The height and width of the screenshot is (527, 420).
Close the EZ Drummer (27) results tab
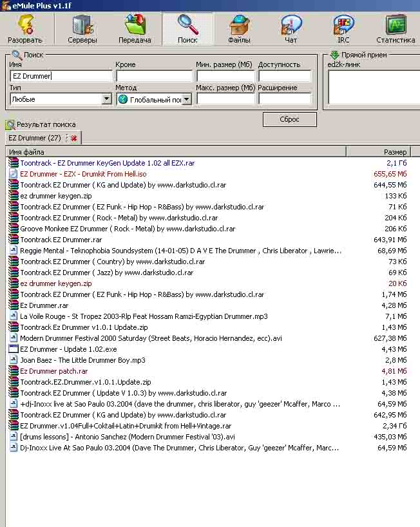(74, 138)
